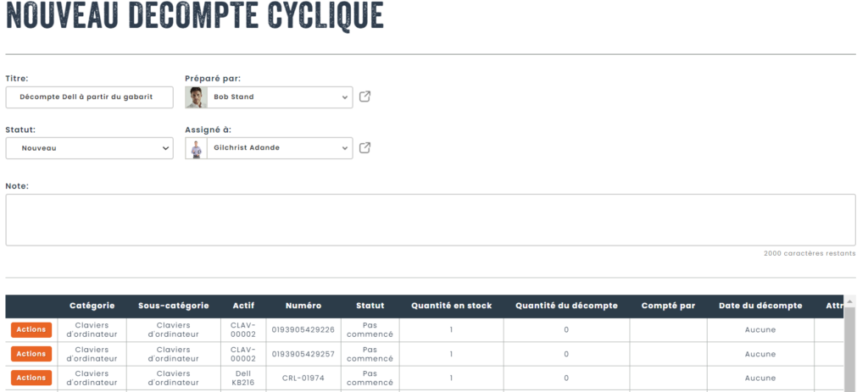Open Bob Stand profile external link icon
This screenshot has width=868, height=392.
(364, 97)
